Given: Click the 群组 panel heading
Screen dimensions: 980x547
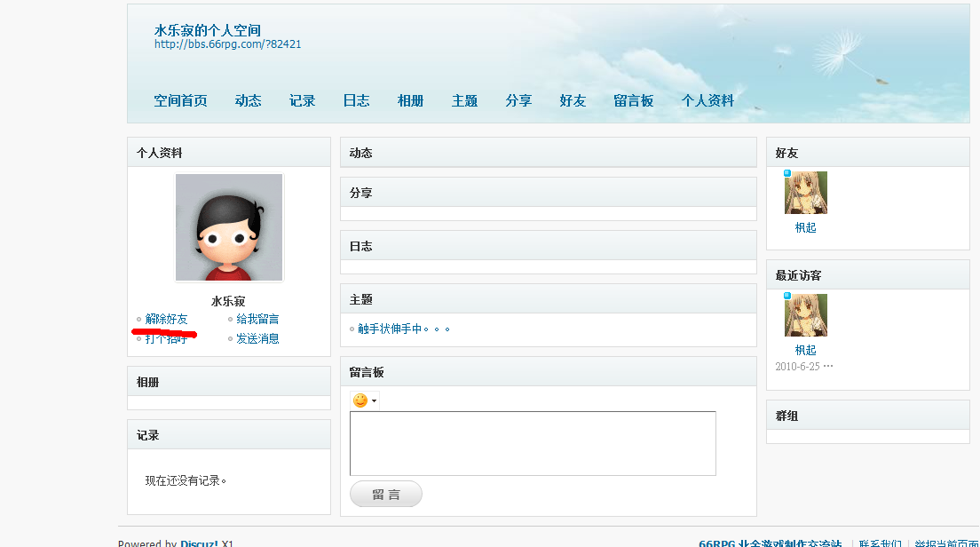Looking at the screenshot, I should pos(786,416).
